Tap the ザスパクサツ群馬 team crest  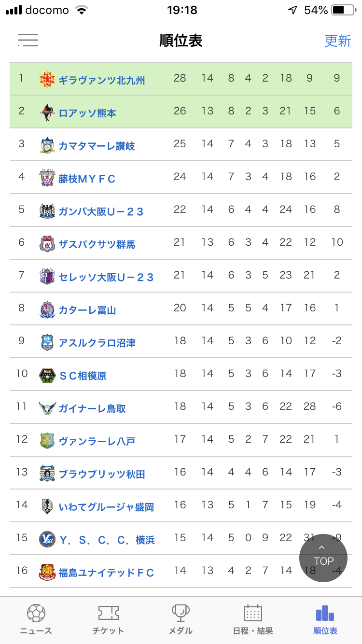pos(47,244)
